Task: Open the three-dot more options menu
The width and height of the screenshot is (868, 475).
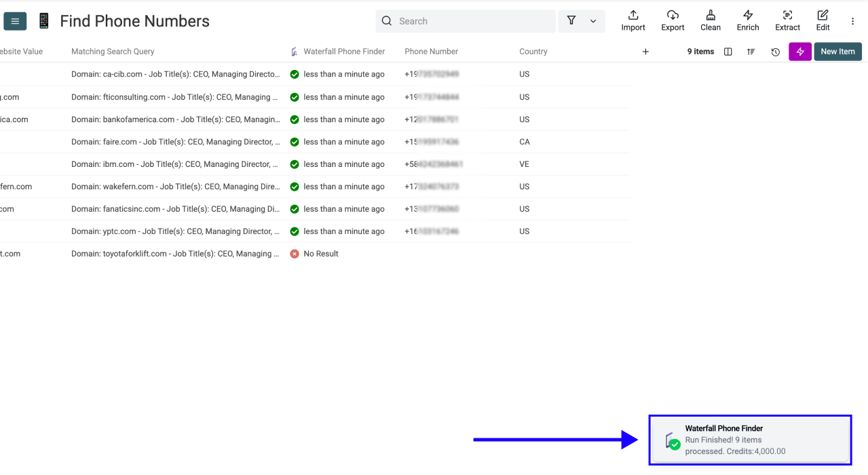Action: (x=852, y=21)
